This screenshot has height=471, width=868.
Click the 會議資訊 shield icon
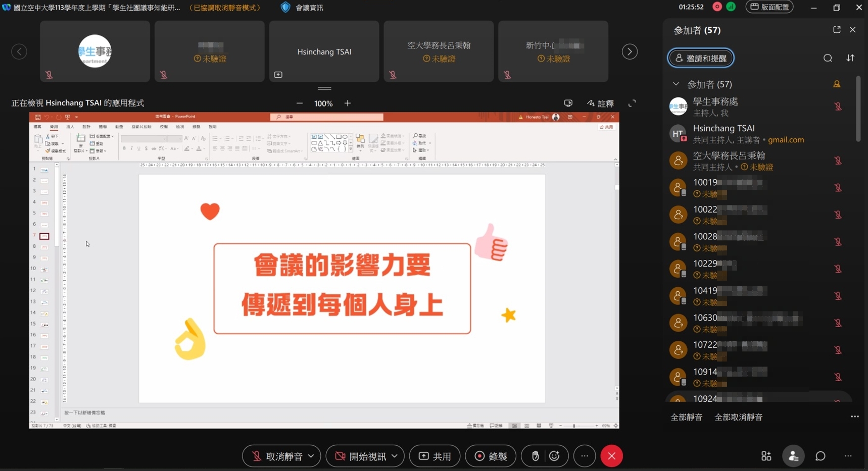point(285,8)
